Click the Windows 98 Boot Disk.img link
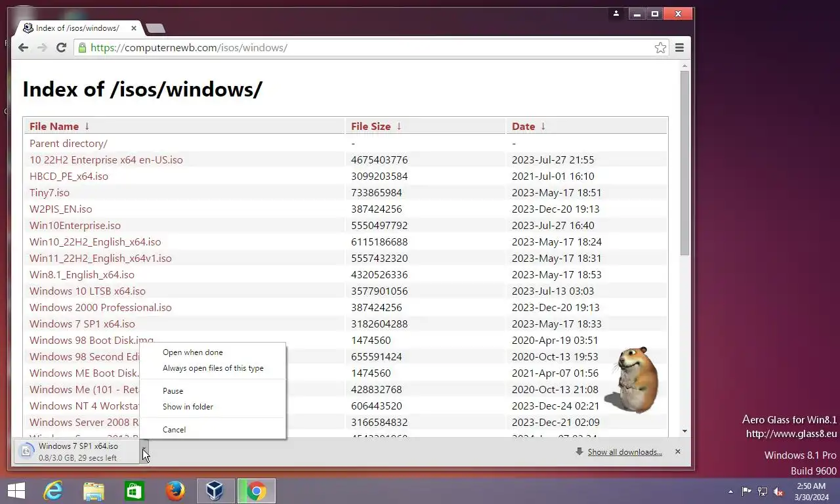Viewport: 840px width, 504px height. (x=91, y=340)
